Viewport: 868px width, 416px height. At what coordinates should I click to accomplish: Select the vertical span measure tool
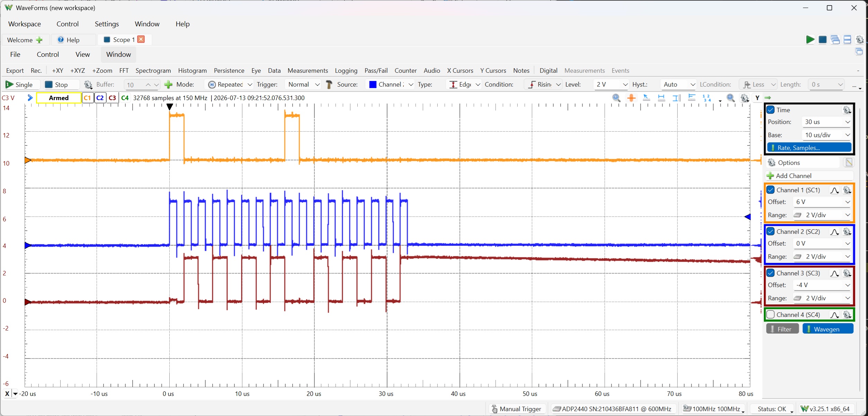tap(677, 98)
